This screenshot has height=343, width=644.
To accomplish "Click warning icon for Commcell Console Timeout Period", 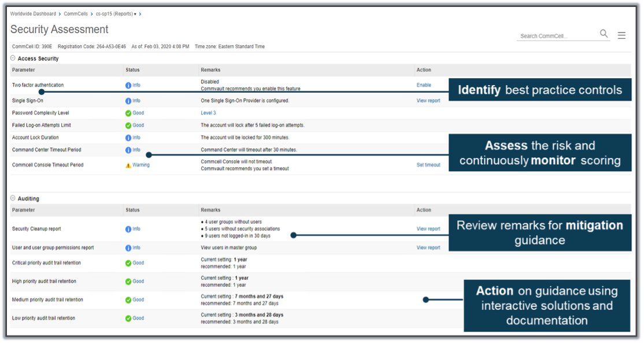I will [x=128, y=165].
